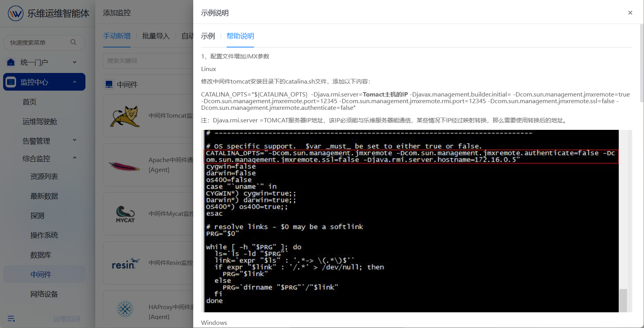Click the search magnifier icon in sidebar

pos(73,42)
